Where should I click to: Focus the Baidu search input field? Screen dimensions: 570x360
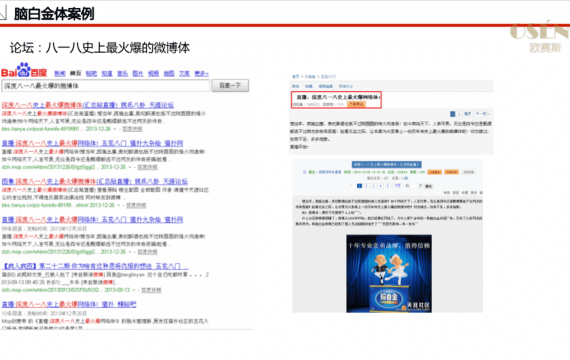point(106,86)
